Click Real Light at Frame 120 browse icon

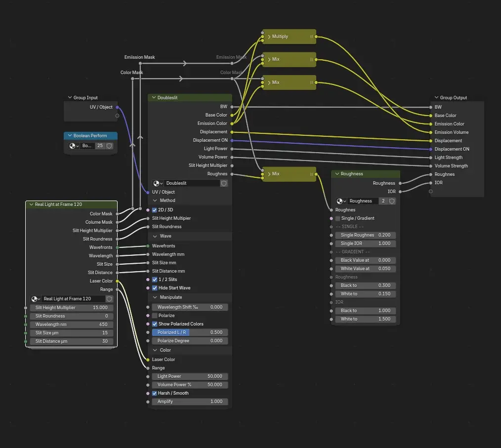click(x=36, y=299)
